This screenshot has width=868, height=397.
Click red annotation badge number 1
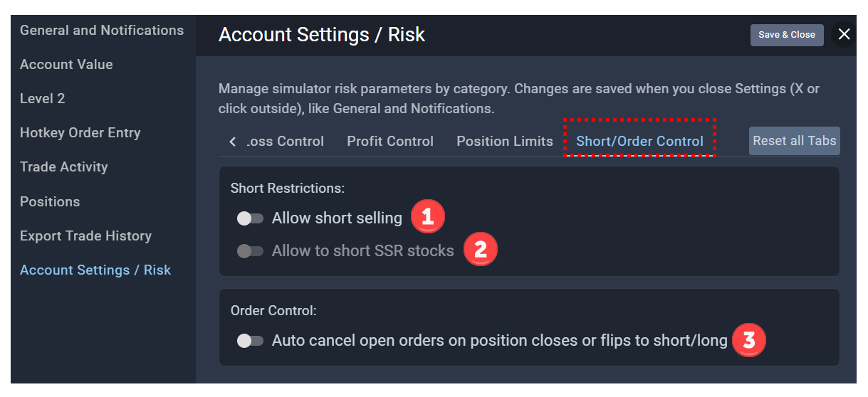click(427, 218)
